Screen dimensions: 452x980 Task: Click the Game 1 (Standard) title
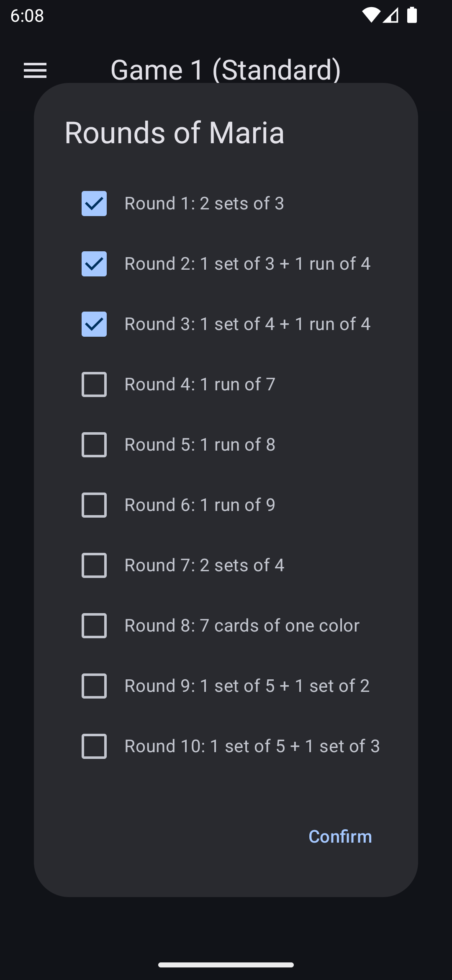click(x=226, y=70)
